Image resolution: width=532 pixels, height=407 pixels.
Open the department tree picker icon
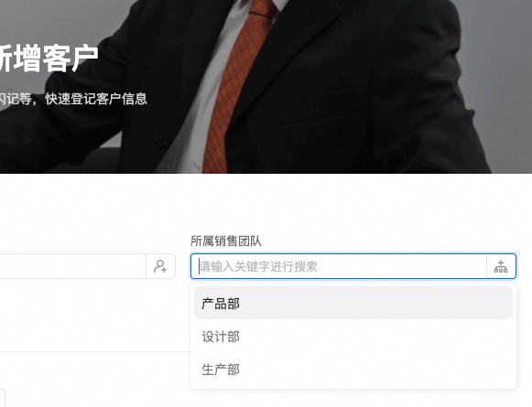click(501, 266)
